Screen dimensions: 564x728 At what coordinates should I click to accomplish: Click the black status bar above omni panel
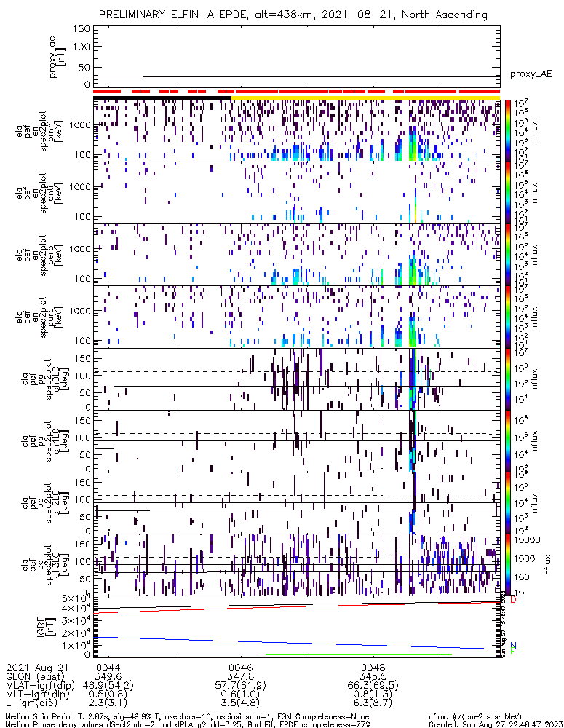tap(162, 98)
